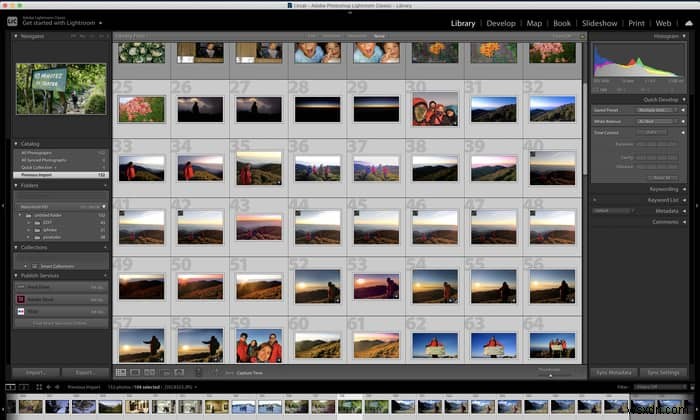The height and width of the screenshot is (420, 700).
Task: Add collection with Collections plus icon
Action: (x=105, y=247)
